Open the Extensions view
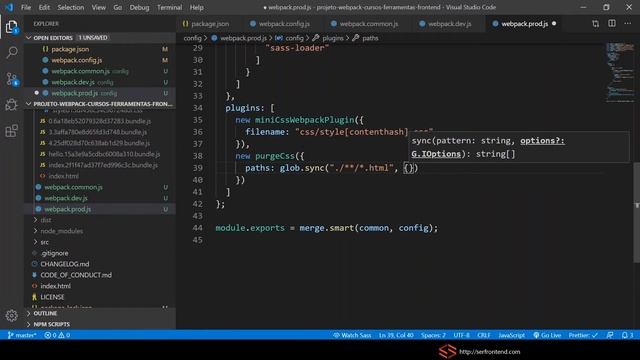Screen dimensions: 640x360 [11, 131]
